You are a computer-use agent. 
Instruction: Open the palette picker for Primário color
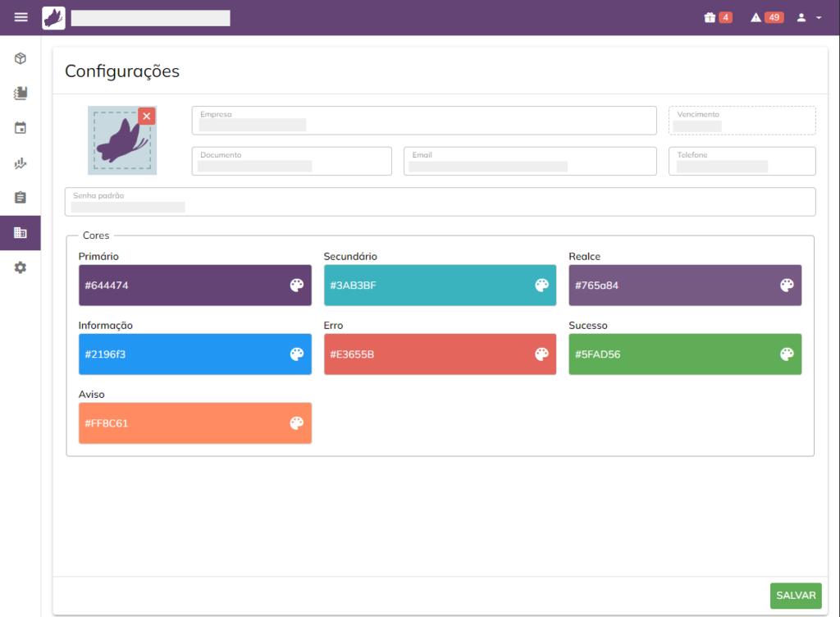pos(297,286)
